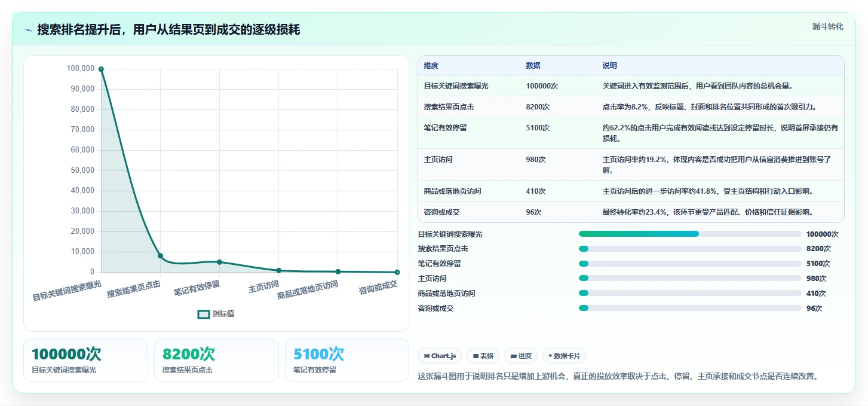
Task: Click the 100,000 y-axis label
Action: click(x=81, y=69)
